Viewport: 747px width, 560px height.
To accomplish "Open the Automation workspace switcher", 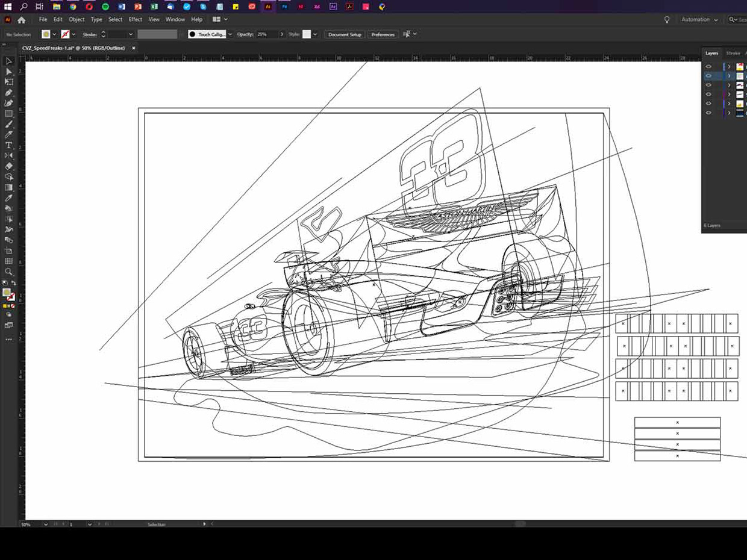I will pyautogui.click(x=699, y=19).
